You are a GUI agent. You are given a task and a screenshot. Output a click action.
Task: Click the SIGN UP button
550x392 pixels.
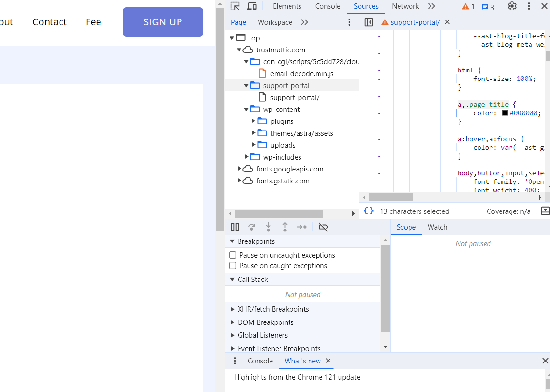point(163,22)
